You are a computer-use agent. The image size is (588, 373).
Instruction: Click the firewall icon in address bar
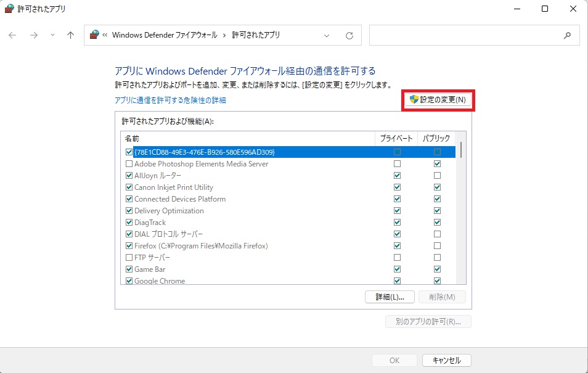click(x=94, y=35)
